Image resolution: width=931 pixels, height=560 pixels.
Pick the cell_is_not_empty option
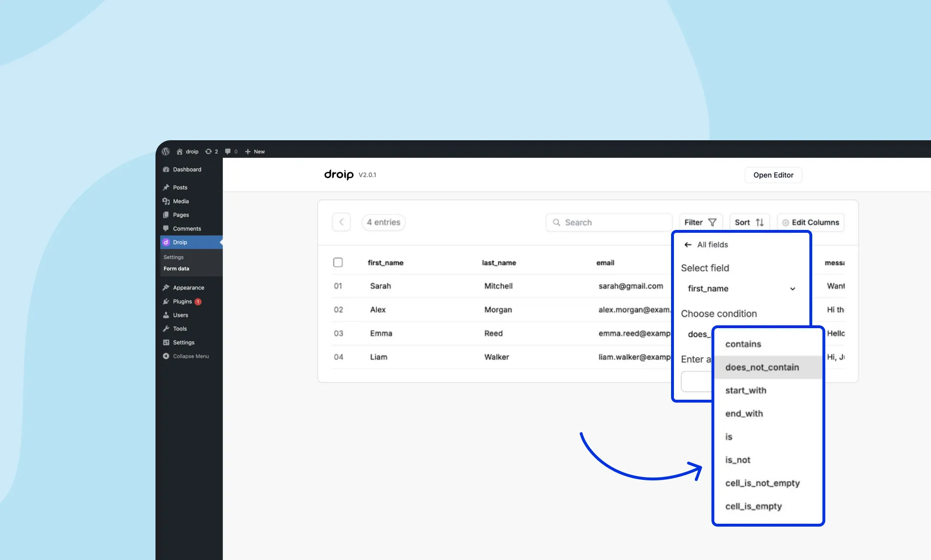768,483
